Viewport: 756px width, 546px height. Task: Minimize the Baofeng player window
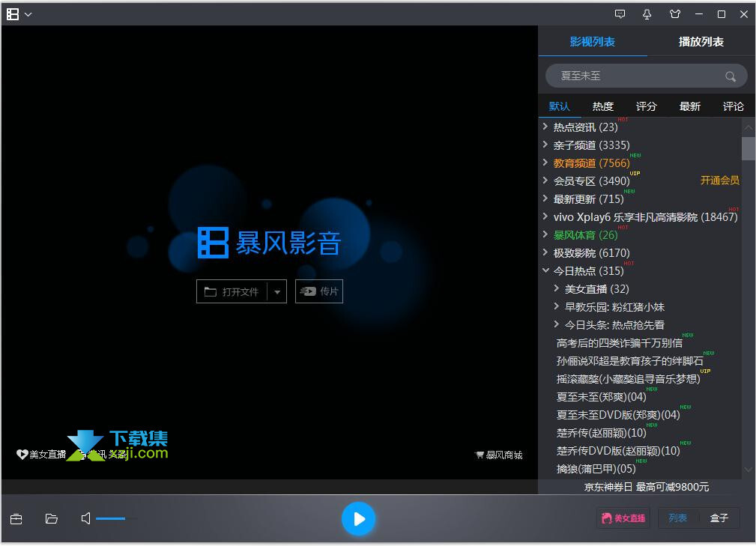pos(698,14)
